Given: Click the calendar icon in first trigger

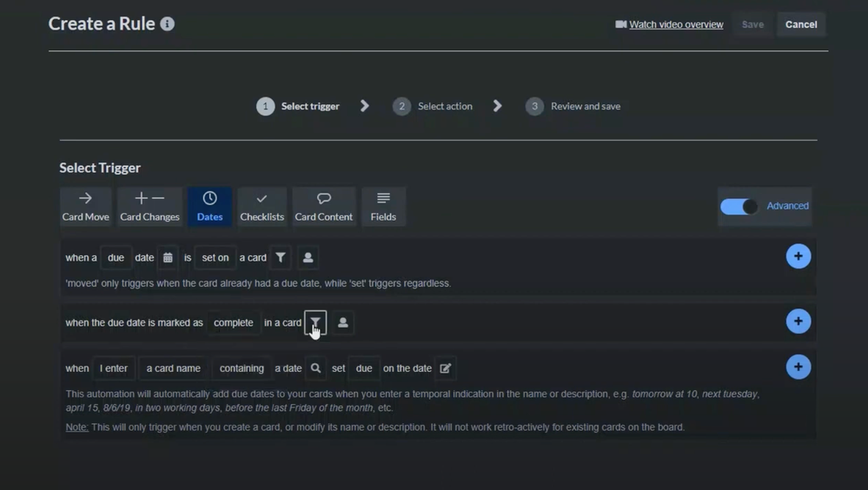Looking at the screenshot, I should (168, 257).
